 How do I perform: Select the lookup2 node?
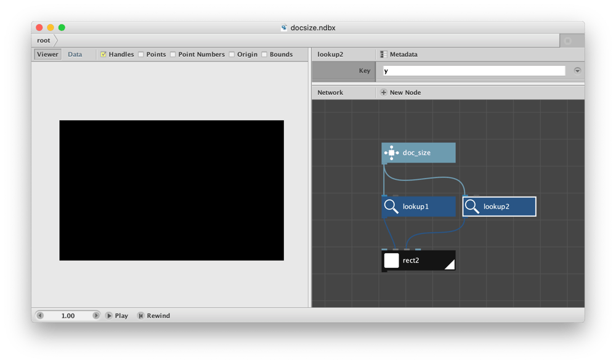point(499,206)
